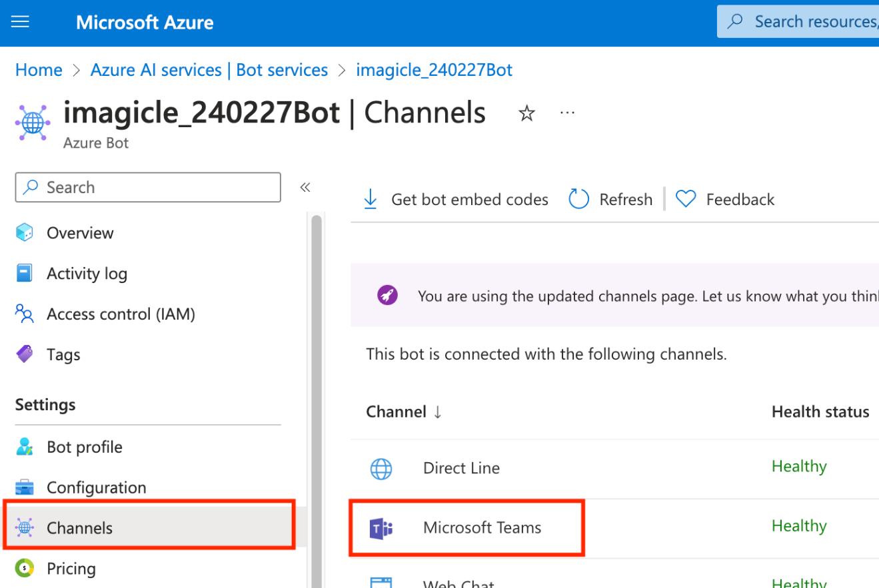Navigate to Home breadcrumb link
The image size is (879, 588).
point(39,70)
